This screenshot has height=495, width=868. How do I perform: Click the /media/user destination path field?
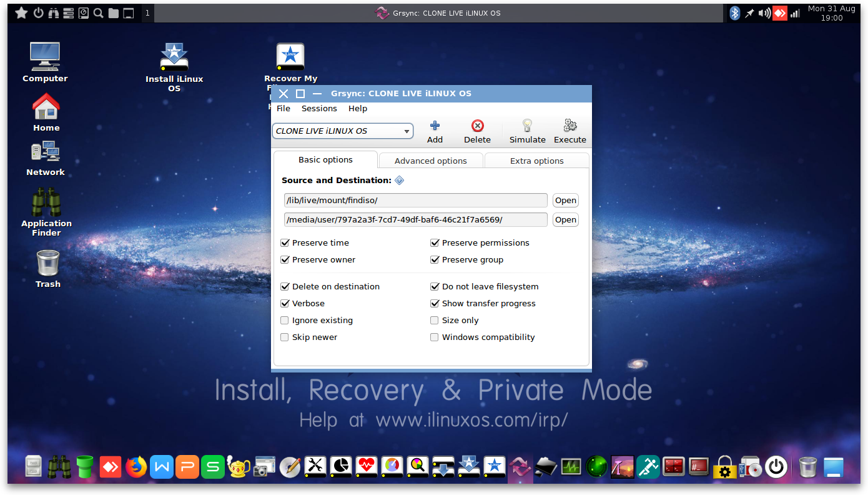click(415, 219)
